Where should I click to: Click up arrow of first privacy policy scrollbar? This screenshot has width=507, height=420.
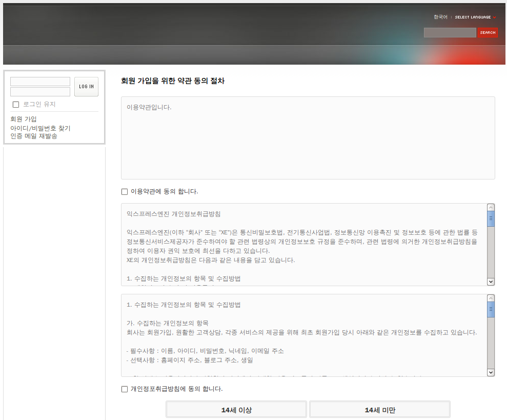pos(491,208)
